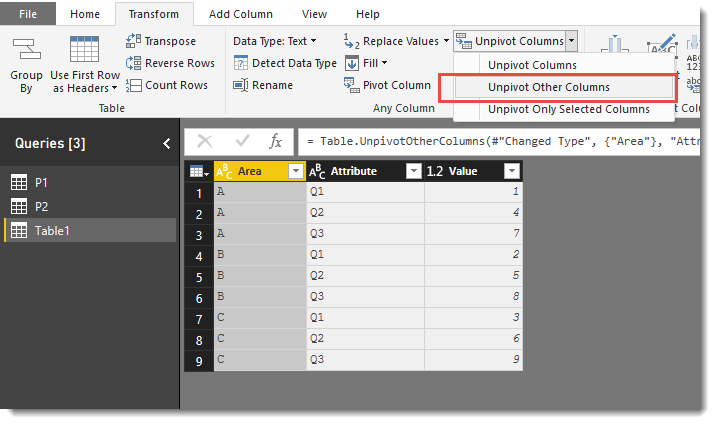
Task: Open the Attribute column filter dropdown
Action: (414, 171)
